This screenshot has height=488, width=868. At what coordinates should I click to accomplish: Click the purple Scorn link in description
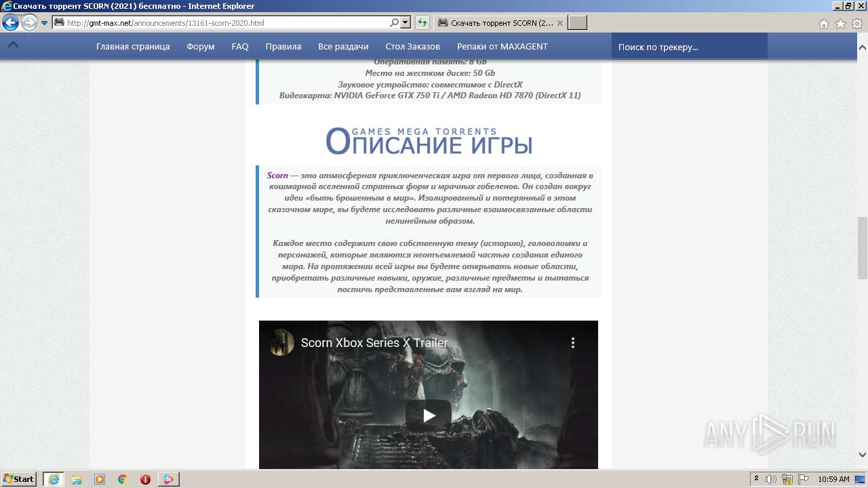(277, 175)
